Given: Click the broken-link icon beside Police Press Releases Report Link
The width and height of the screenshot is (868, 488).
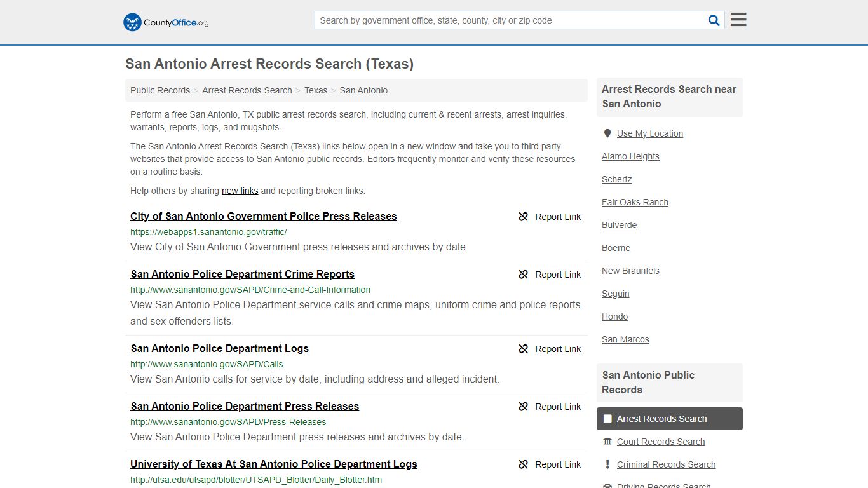Looking at the screenshot, I should pyautogui.click(x=523, y=217).
